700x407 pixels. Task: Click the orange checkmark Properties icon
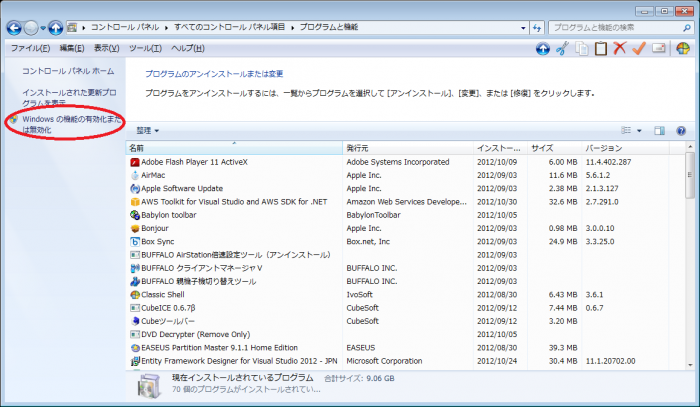click(x=639, y=48)
